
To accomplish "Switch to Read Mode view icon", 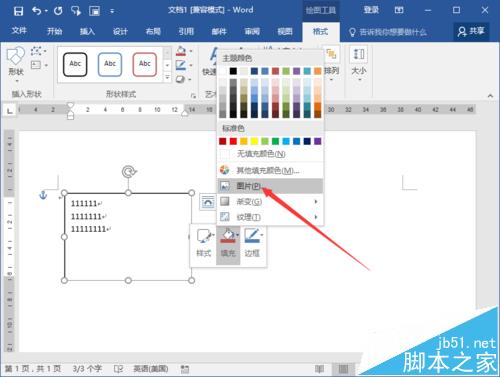I will pos(319,369).
